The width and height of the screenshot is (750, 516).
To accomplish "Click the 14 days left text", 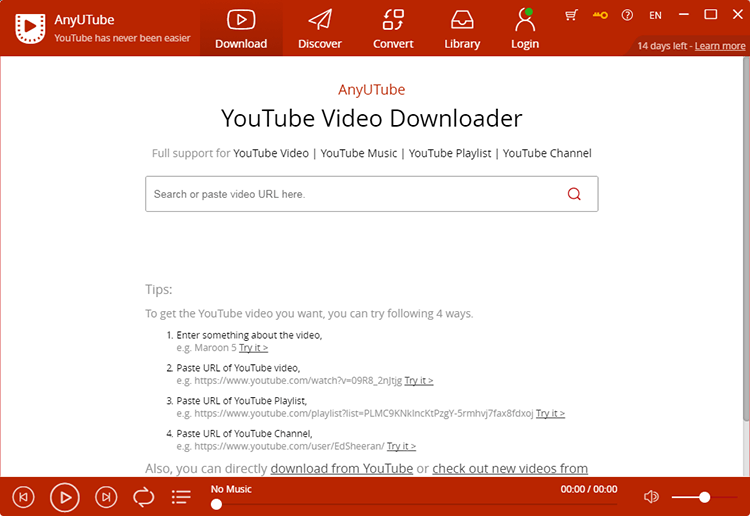I will coord(662,46).
